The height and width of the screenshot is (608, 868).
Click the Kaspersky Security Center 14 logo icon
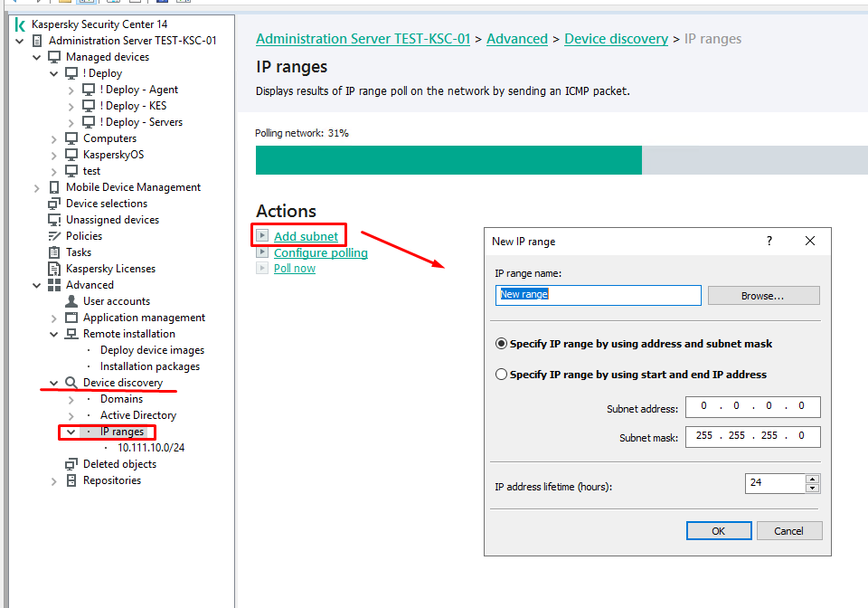click(20, 24)
